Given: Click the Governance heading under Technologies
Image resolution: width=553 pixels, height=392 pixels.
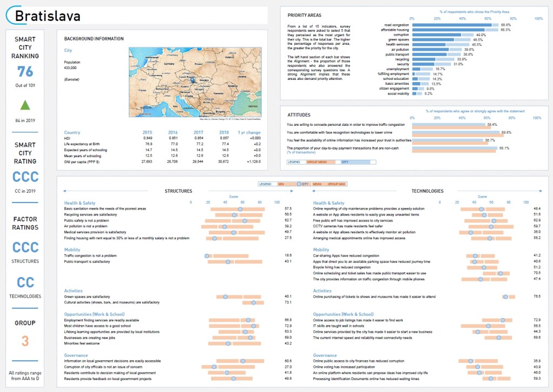Looking at the screenshot, I should click(x=325, y=355).
